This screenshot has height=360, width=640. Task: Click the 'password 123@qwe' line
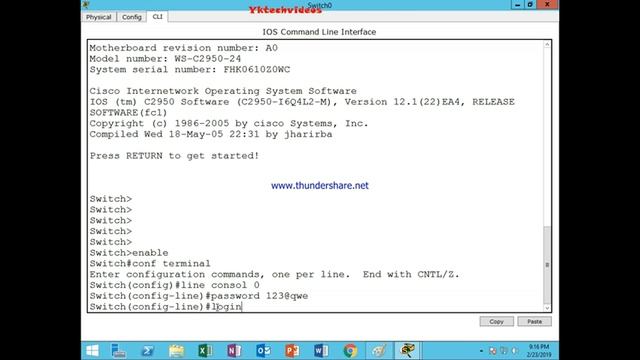[199, 296]
